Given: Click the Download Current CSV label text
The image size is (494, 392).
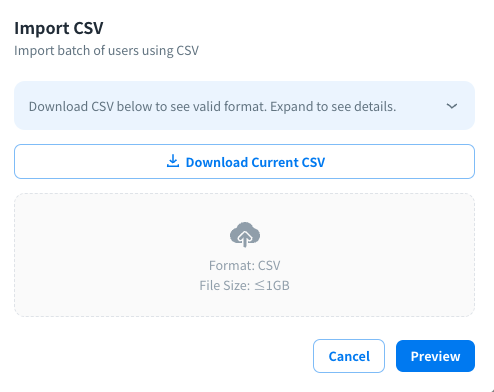Looking at the screenshot, I should (x=255, y=162).
